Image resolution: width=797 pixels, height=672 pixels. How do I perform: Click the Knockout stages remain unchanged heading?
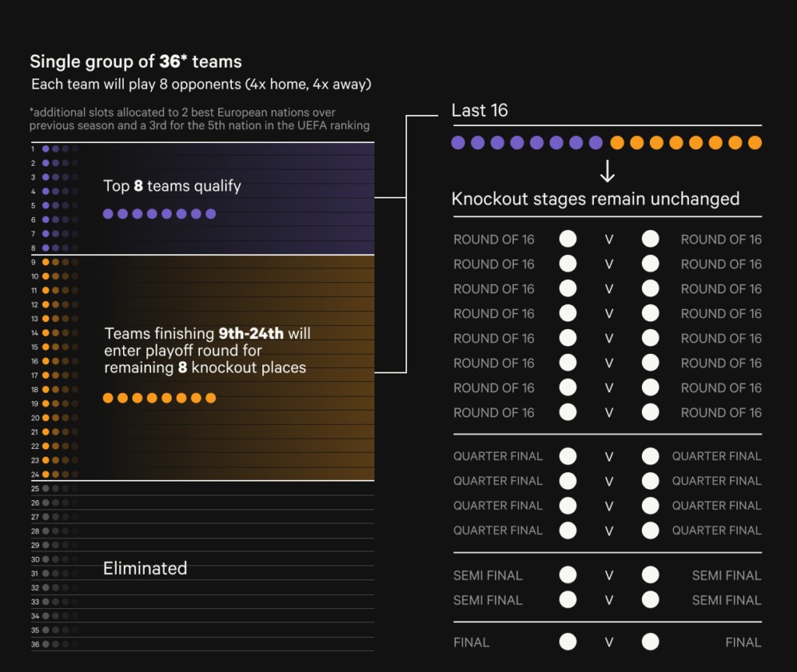(x=595, y=198)
